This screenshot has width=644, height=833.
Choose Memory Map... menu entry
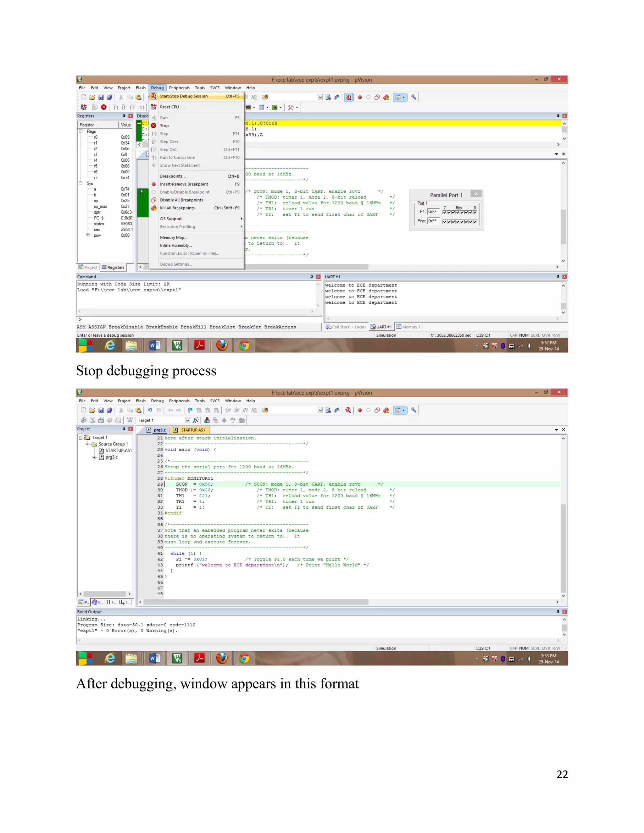(x=197, y=238)
